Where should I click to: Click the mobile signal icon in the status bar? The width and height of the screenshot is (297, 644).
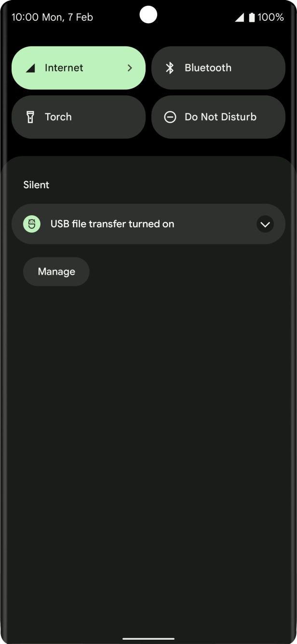[239, 17]
